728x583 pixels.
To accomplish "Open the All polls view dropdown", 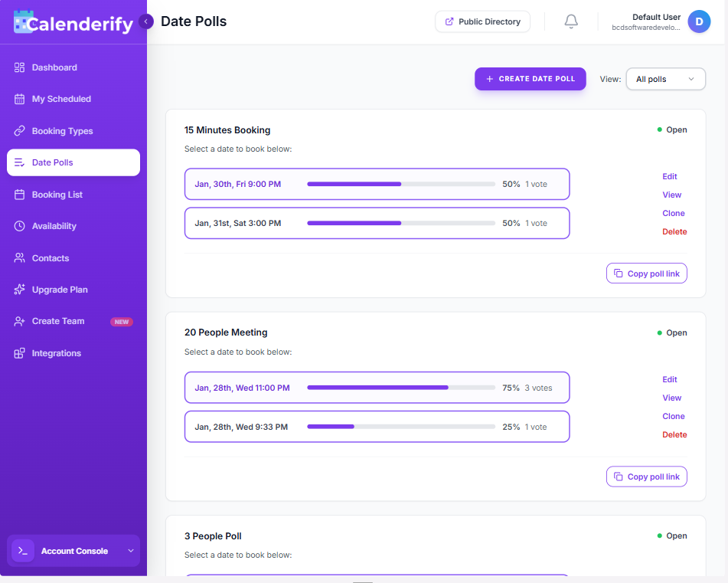I will [665, 79].
